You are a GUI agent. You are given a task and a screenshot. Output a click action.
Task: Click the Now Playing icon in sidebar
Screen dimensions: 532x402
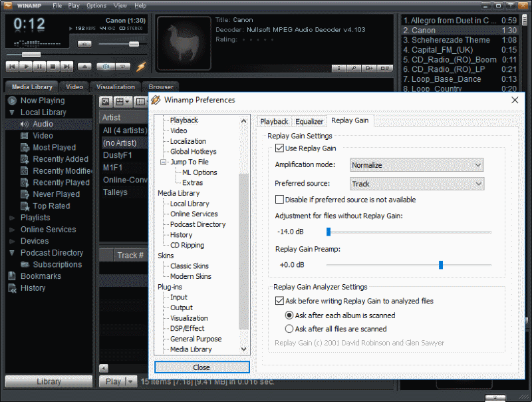coord(12,100)
